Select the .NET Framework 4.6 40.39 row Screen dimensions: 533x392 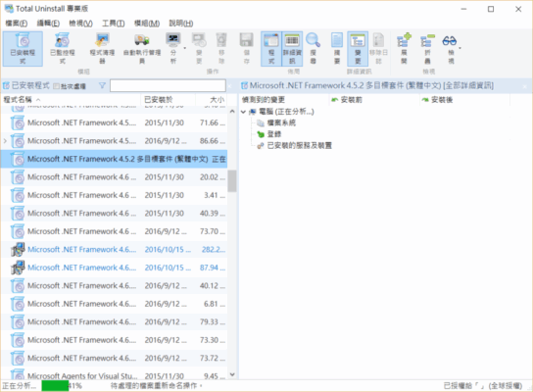pyautogui.click(x=114, y=214)
